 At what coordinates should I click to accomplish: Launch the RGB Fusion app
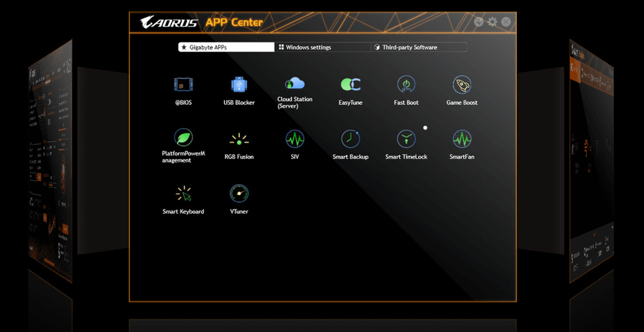239,140
